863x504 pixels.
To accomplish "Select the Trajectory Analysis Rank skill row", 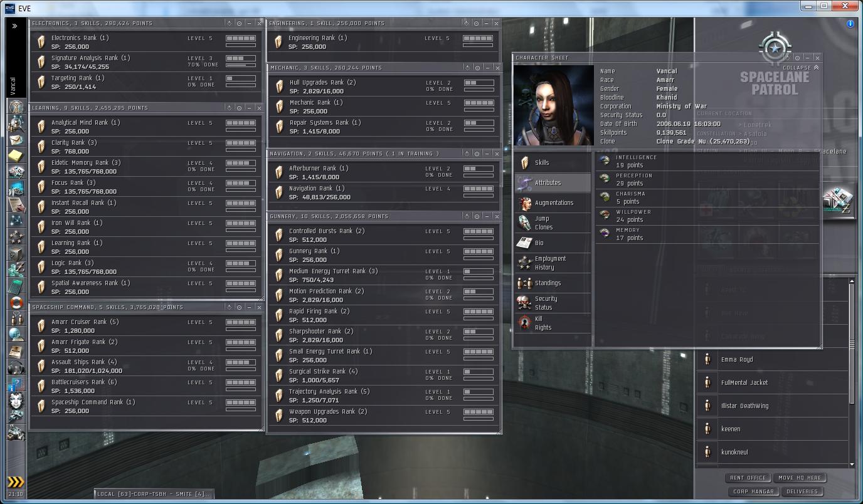I will (x=383, y=396).
